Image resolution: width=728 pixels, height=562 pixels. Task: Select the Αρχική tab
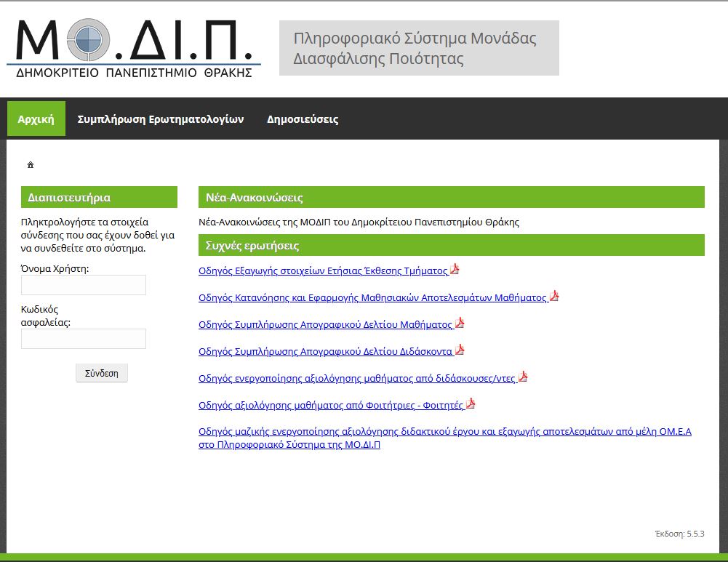click(x=36, y=119)
